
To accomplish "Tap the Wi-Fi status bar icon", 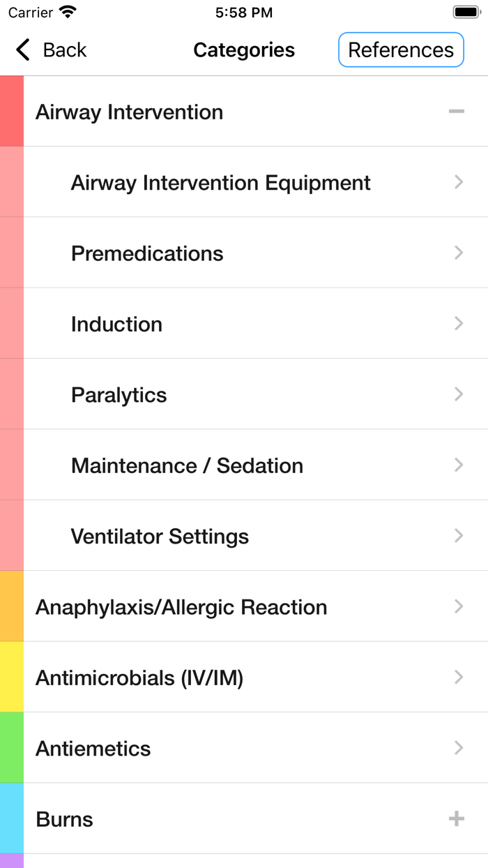I will 68,13.
